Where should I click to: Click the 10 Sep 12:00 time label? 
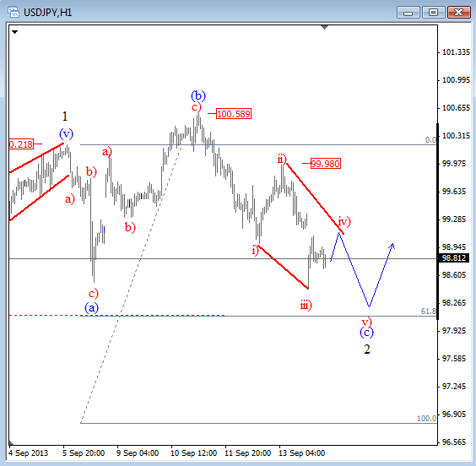point(193,453)
